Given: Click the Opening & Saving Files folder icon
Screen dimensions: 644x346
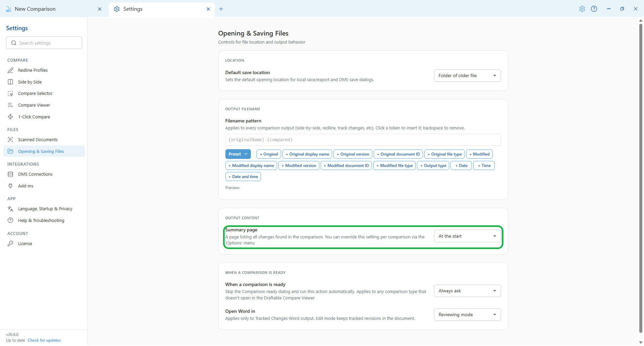Looking at the screenshot, I should coord(10,152).
